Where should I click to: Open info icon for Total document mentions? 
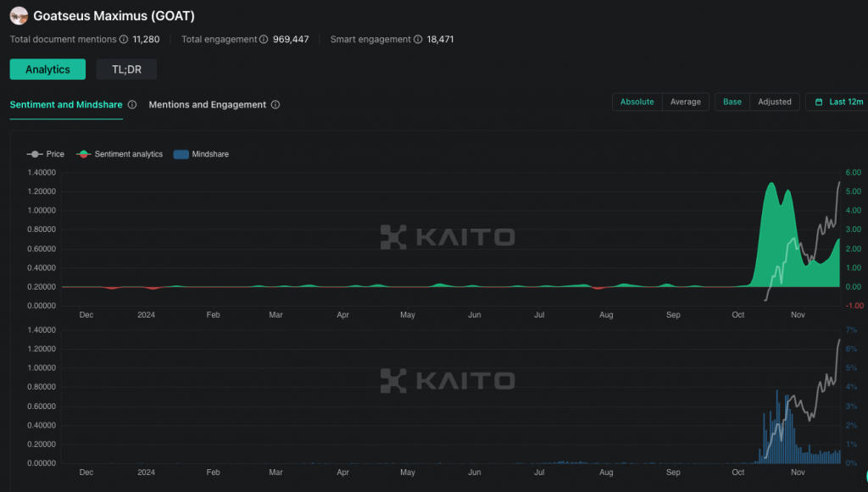pos(124,39)
